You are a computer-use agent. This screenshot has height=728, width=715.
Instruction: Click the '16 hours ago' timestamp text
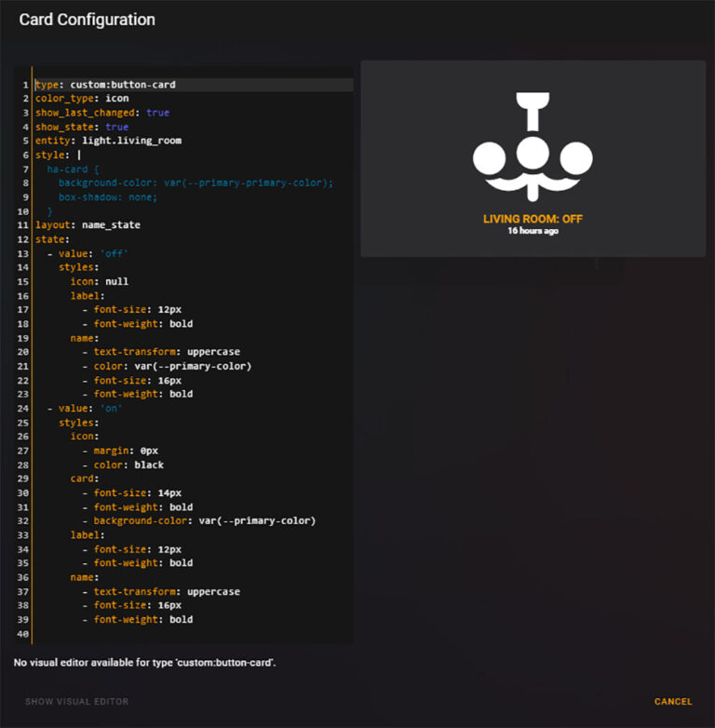pos(533,231)
